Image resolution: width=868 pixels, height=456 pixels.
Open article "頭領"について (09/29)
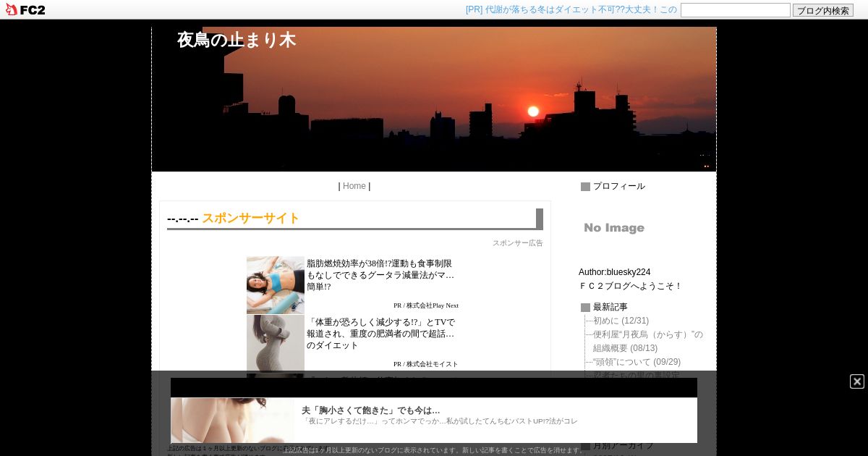[x=637, y=362]
